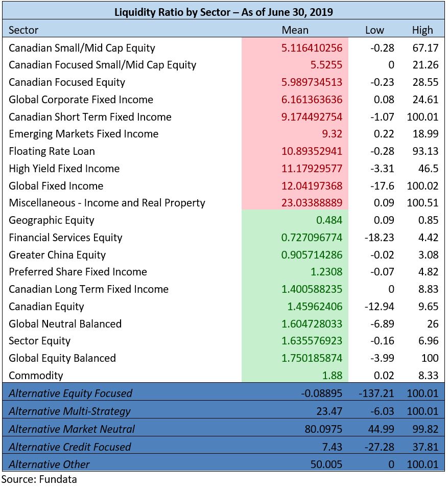
Task: Click the Low column header
Action: pos(374,30)
